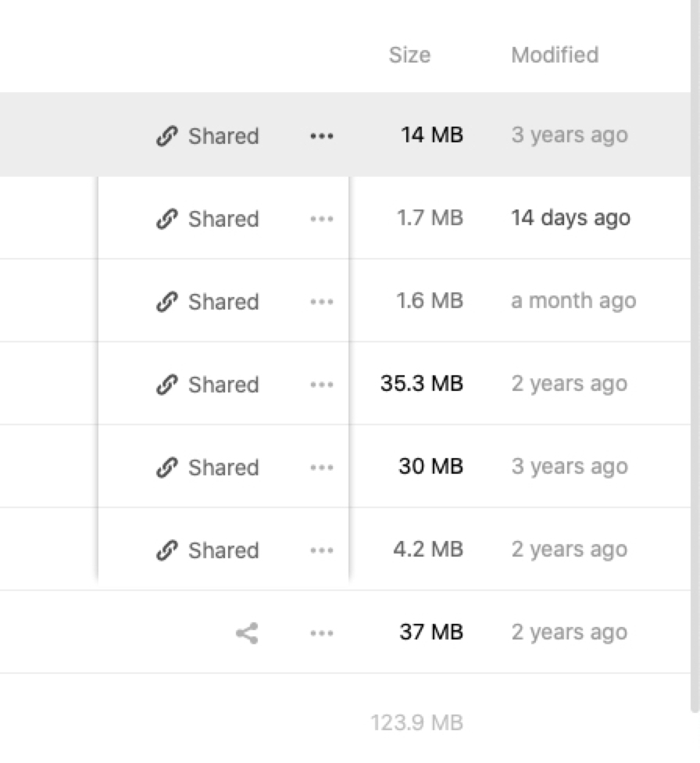Open the three-dot menu for the 14 MB file

[x=321, y=136]
